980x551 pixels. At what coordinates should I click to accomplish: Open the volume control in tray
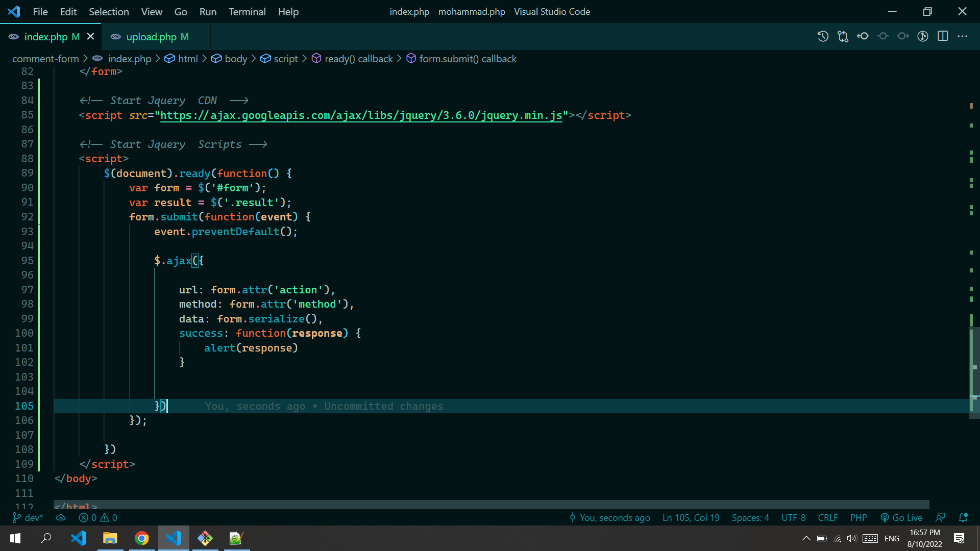[x=852, y=538]
